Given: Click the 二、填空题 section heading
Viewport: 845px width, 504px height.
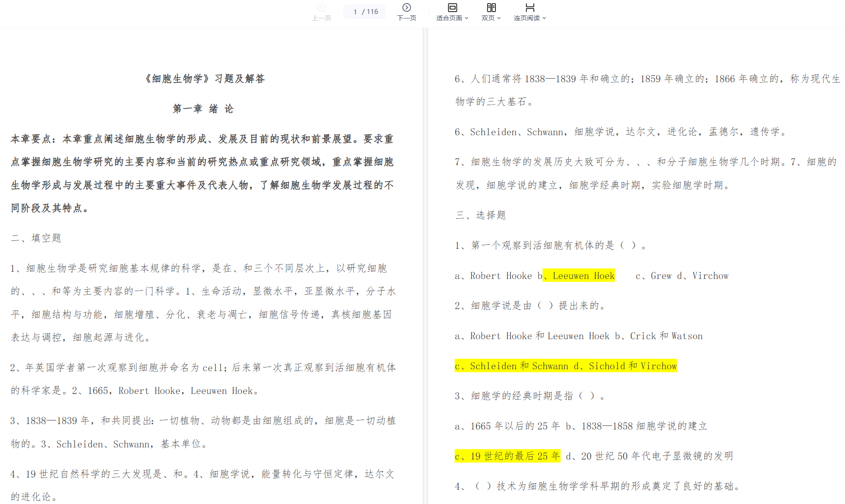Looking at the screenshot, I should [x=36, y=238].
